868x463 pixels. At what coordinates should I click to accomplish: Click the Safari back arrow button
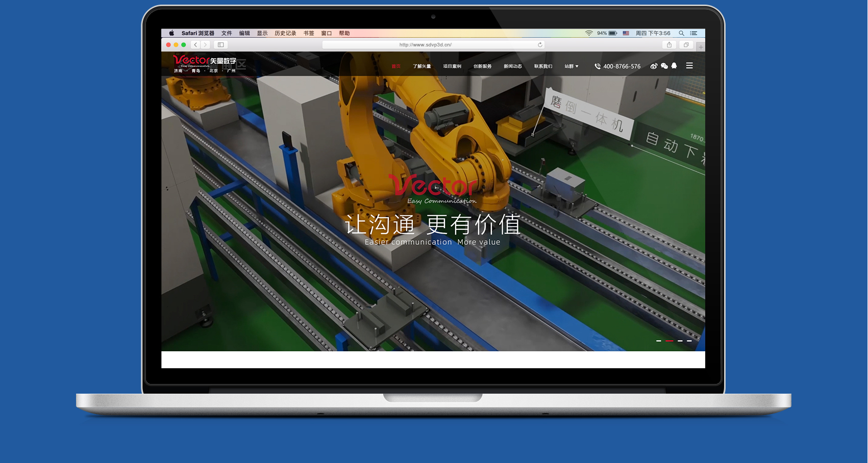195,45
